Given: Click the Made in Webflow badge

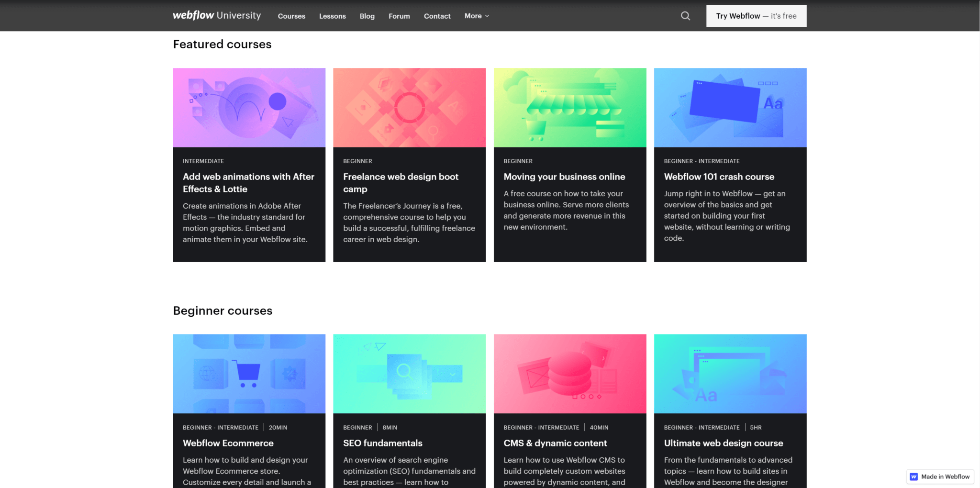Looking at the screenshot, I should tap(940, 477).
